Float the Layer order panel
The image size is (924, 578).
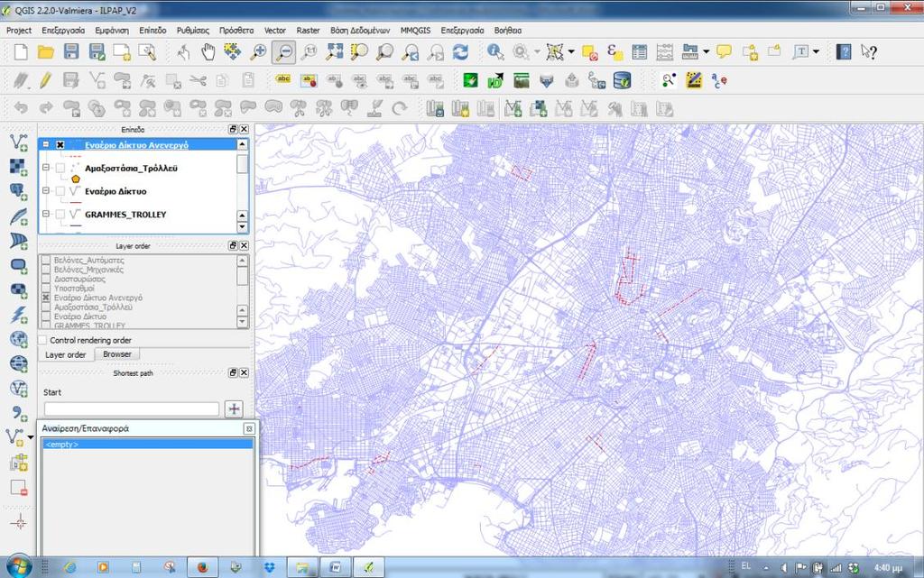(234, 245)
